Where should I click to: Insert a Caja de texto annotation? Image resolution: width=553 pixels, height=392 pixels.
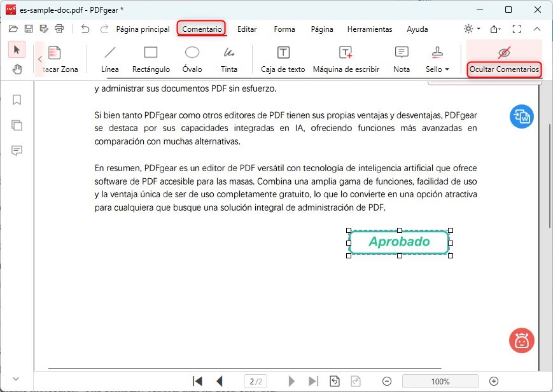pyautogui.click(x=282, y=59)
